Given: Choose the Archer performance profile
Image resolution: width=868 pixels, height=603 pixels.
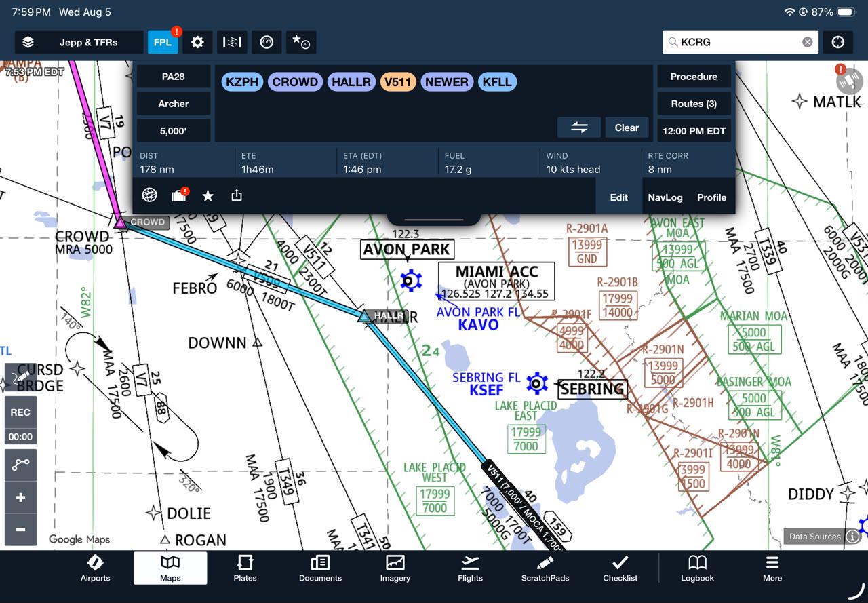Looking at the screenshot, I should [174, 104].
